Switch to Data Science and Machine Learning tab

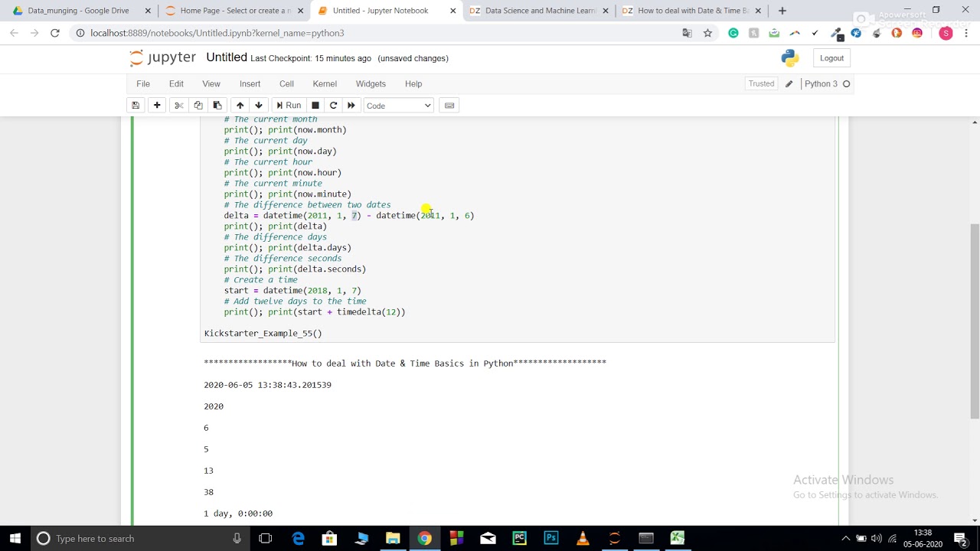tap(540, 11)
